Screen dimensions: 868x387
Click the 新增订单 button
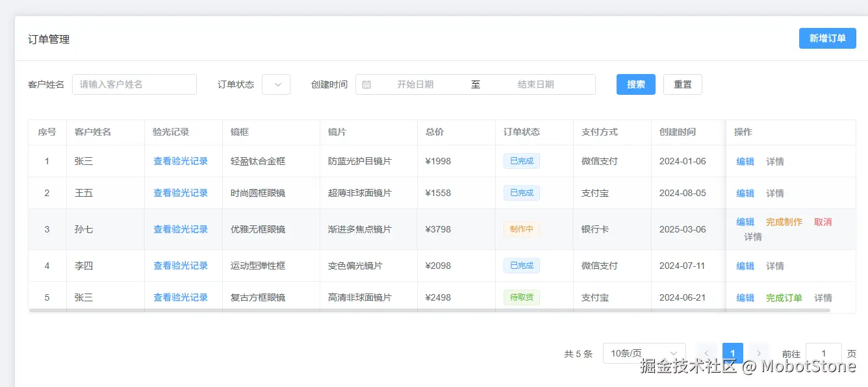(827, 38)
